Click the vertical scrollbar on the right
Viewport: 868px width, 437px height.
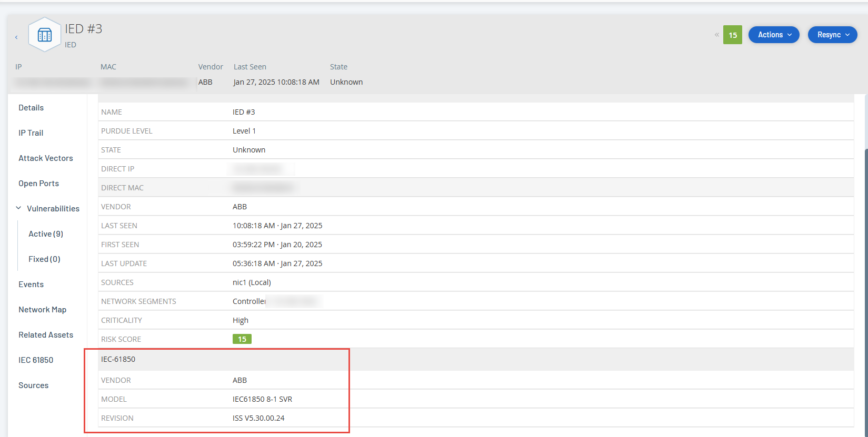[865, 263]
